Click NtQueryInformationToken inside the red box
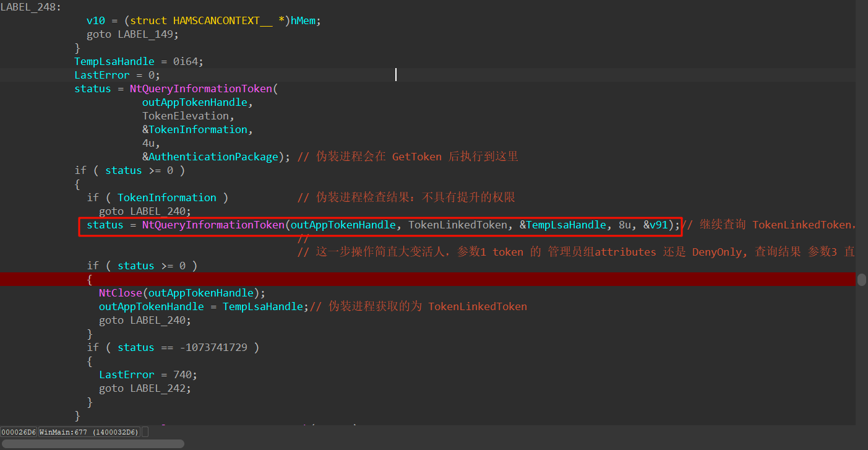Viewport: 868px width, 450px height. pos(213,225)
